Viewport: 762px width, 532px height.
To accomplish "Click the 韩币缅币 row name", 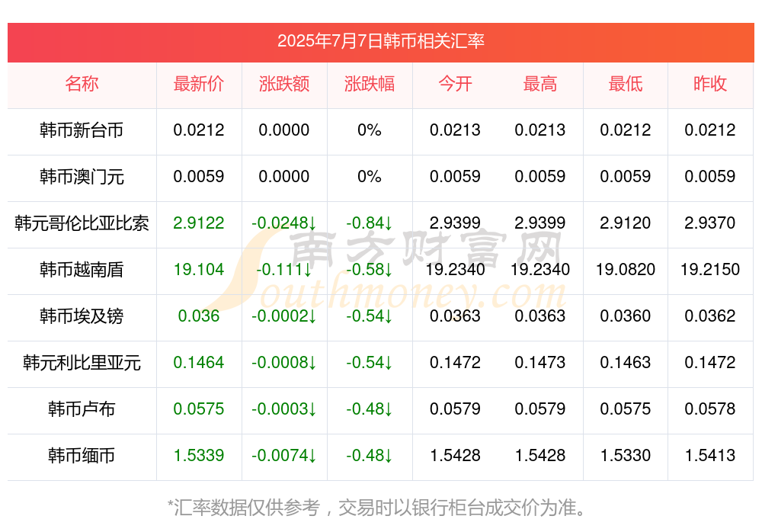I will coord(82,456).
